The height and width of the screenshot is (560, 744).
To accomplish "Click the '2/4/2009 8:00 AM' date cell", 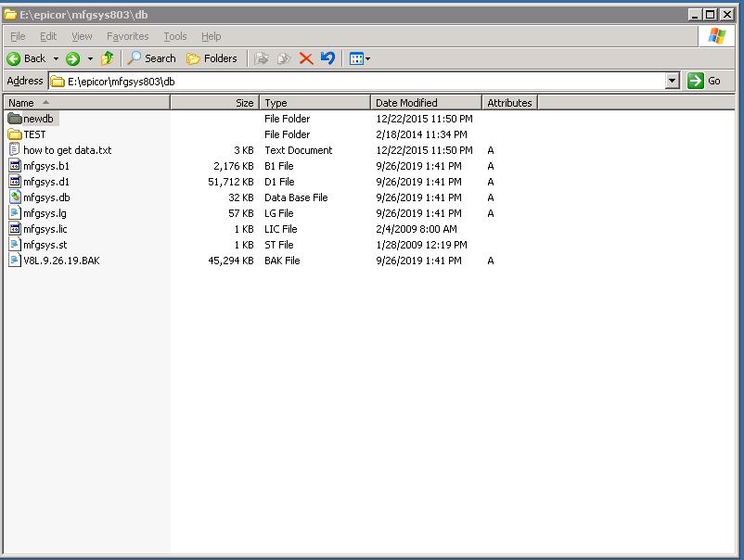I will [x=417, y=229].
